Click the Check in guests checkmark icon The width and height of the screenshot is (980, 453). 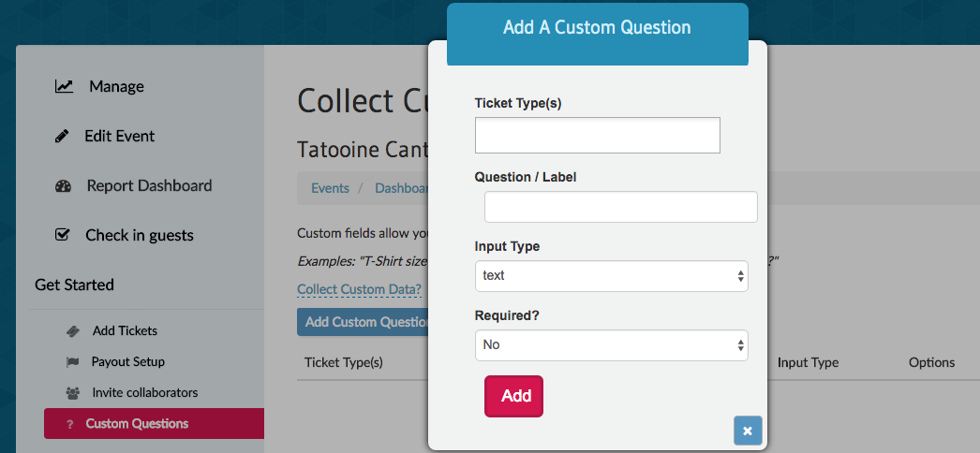[63, 235]
